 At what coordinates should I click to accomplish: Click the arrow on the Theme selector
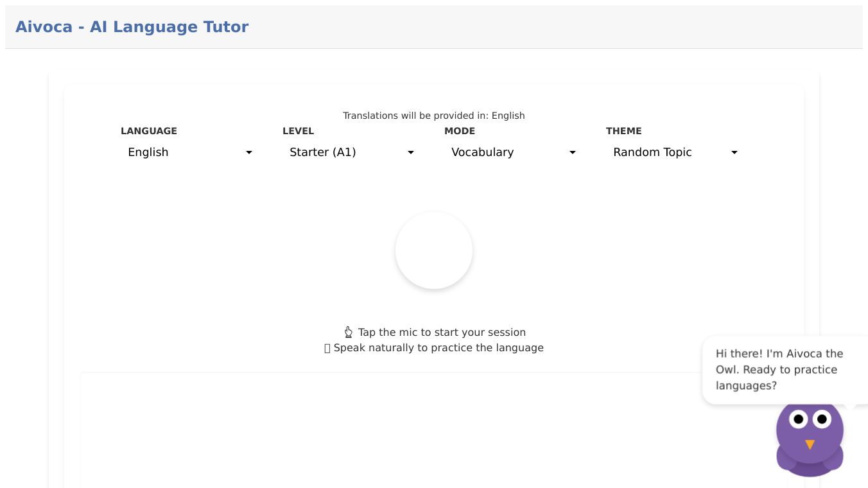coord(734,153)
